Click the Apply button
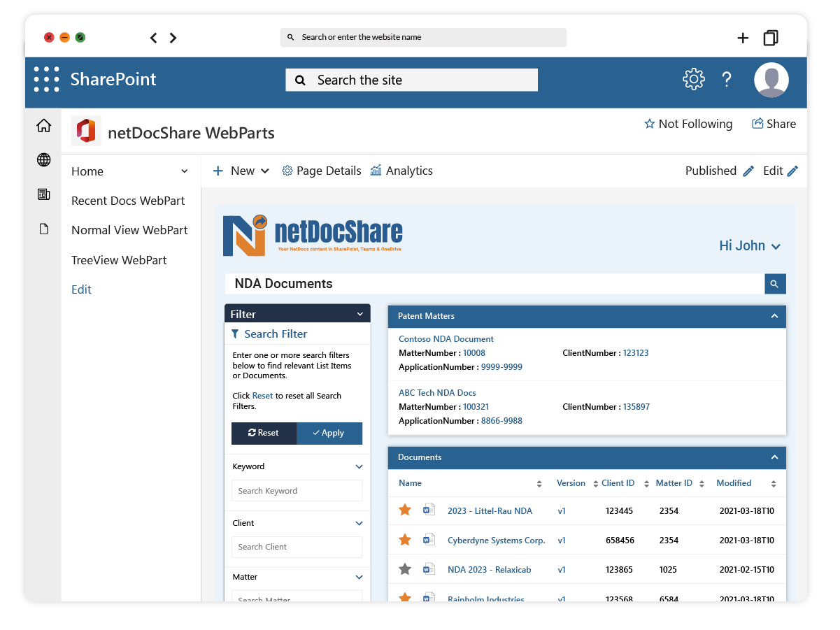The width and height of the screenshot is (840, 630). 329,433
